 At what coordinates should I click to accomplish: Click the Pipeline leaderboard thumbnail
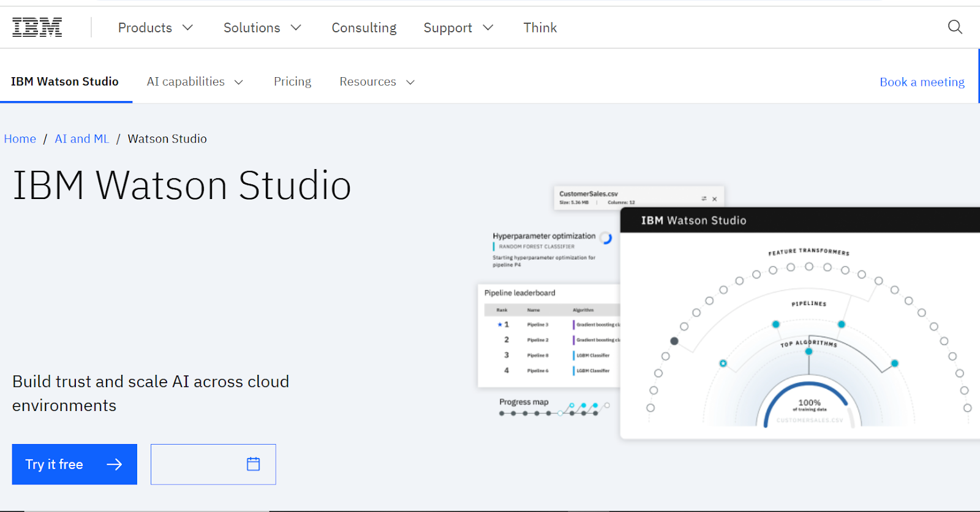549,335
